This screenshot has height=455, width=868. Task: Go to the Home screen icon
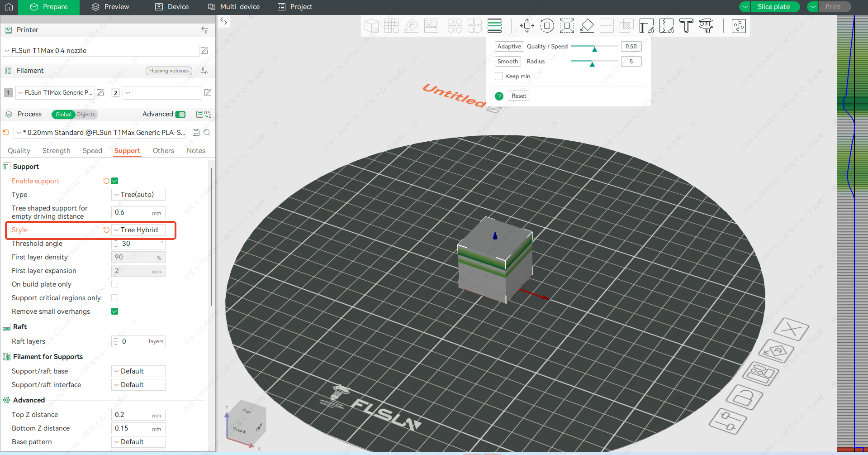[9, 7]
